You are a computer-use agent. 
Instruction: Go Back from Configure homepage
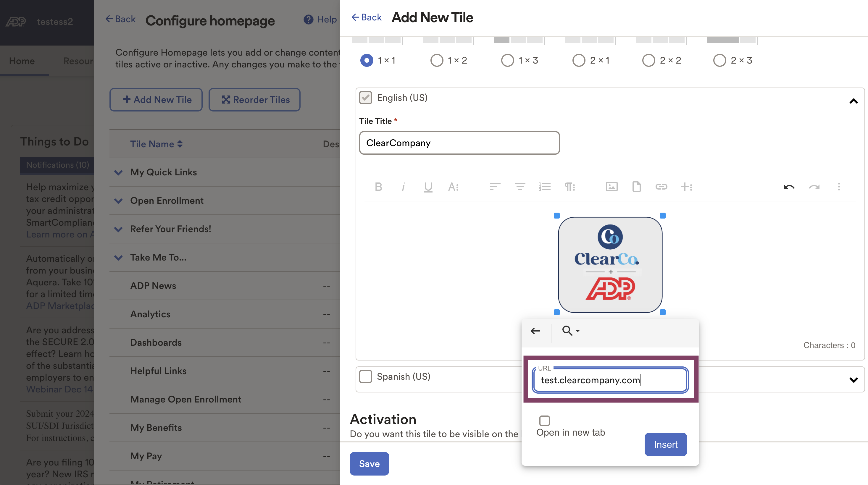pyautogui.click(x=120, y=19)
